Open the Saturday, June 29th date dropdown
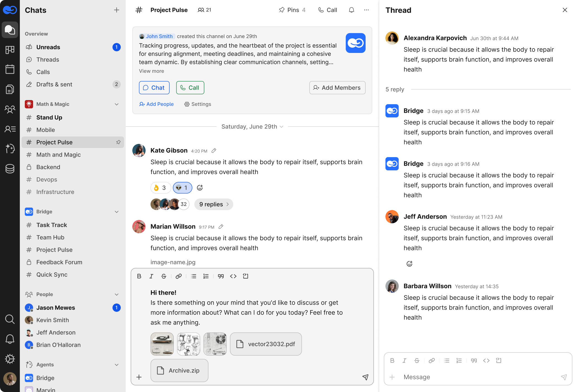 tap(252, 127)
